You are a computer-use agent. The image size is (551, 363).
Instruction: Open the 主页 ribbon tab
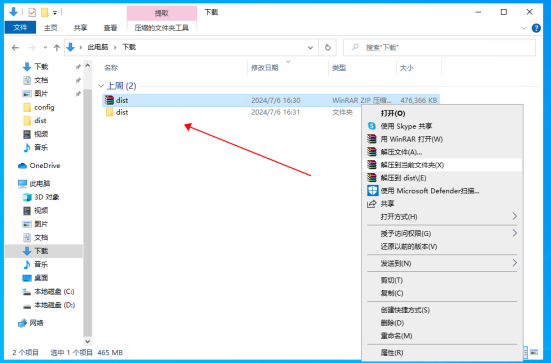click(x=51, y=28)
